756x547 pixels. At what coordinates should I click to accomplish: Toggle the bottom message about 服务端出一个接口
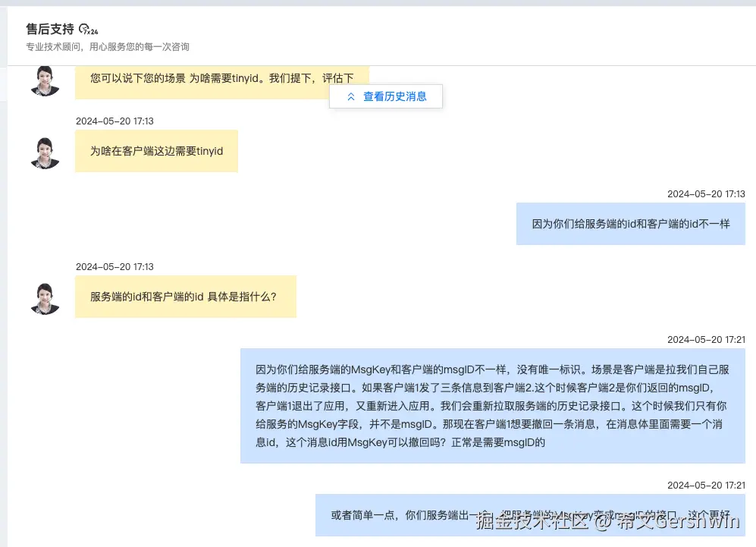[531, 515]
